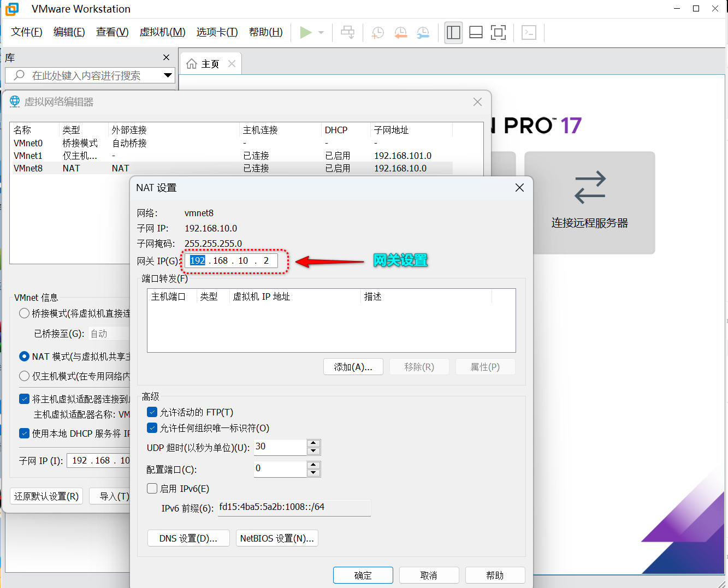Click the Take Snapshot toolbar icon
The image size is (728, 588).
click(377, 33)
